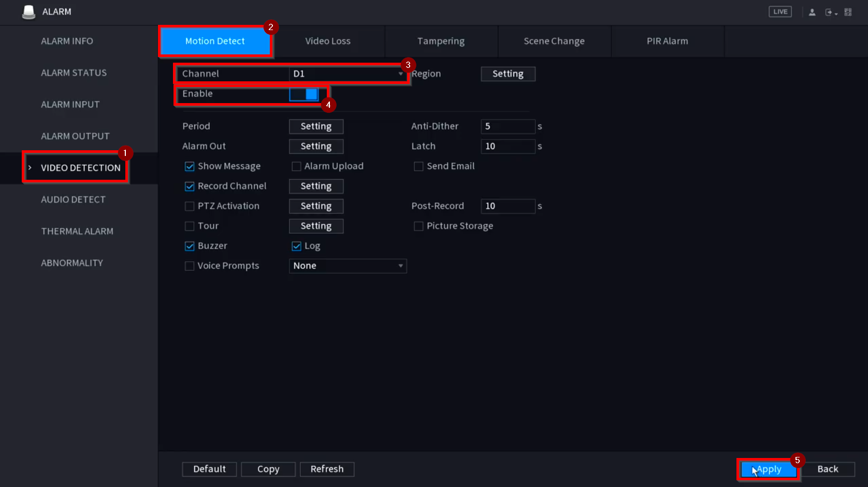
Task: Uncheck the Show Message checkbox
Action: click(190, 166)
